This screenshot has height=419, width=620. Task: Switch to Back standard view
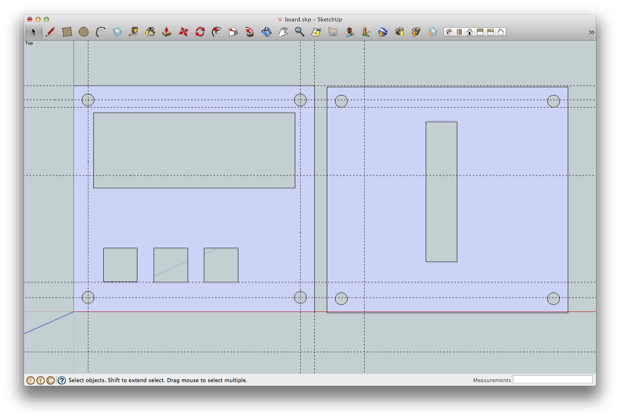[490, 32]
